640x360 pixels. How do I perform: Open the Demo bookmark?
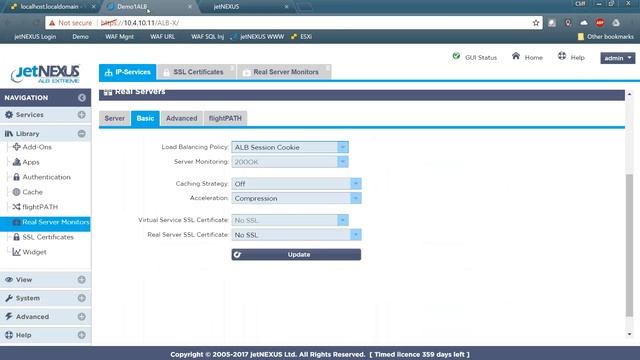point(80,37)
